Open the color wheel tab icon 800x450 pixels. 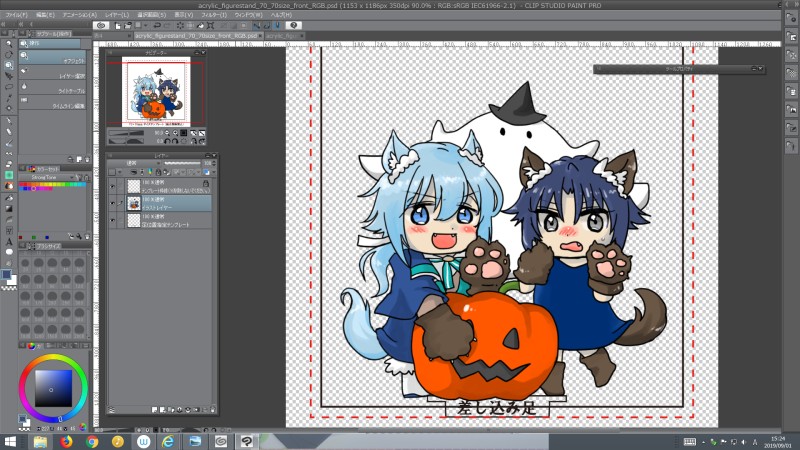(32, 346)
